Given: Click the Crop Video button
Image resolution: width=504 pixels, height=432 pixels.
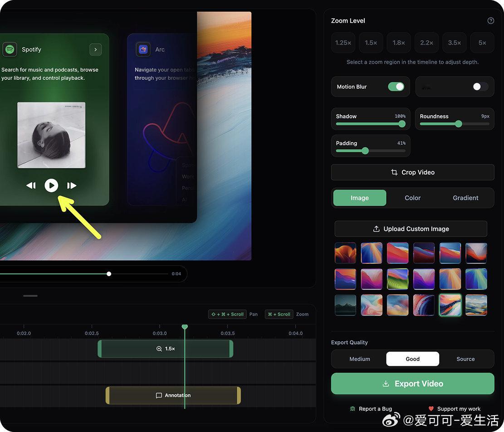Looking at the screenshot, I should [412, 172].
